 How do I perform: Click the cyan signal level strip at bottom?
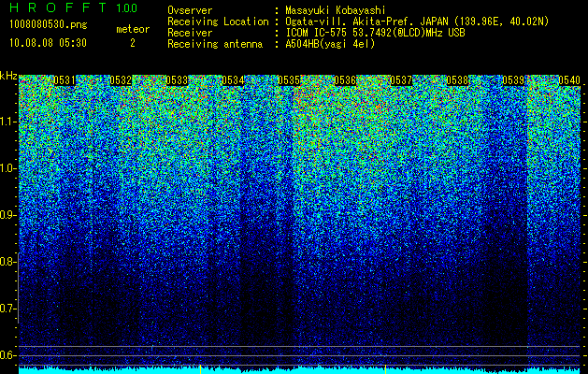[300, 370]
